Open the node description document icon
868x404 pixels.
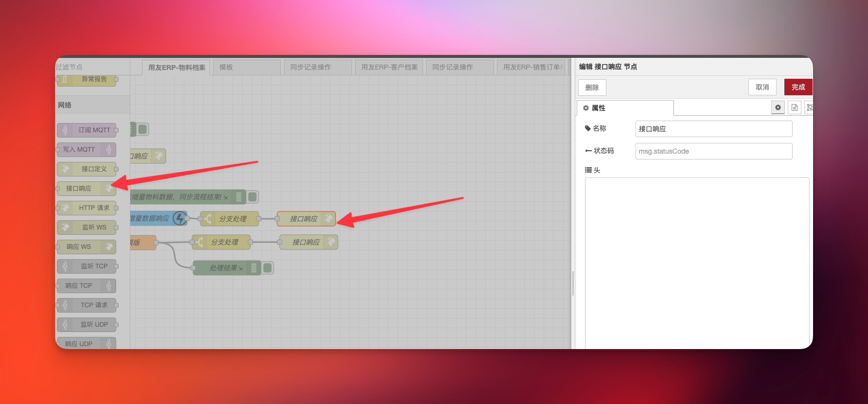pos(794,107)
